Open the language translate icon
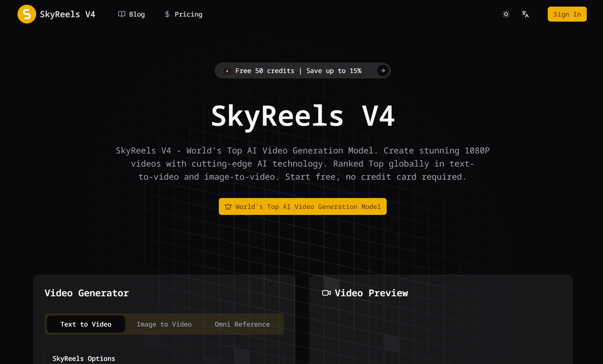603x364 pixels. point(525,14)
